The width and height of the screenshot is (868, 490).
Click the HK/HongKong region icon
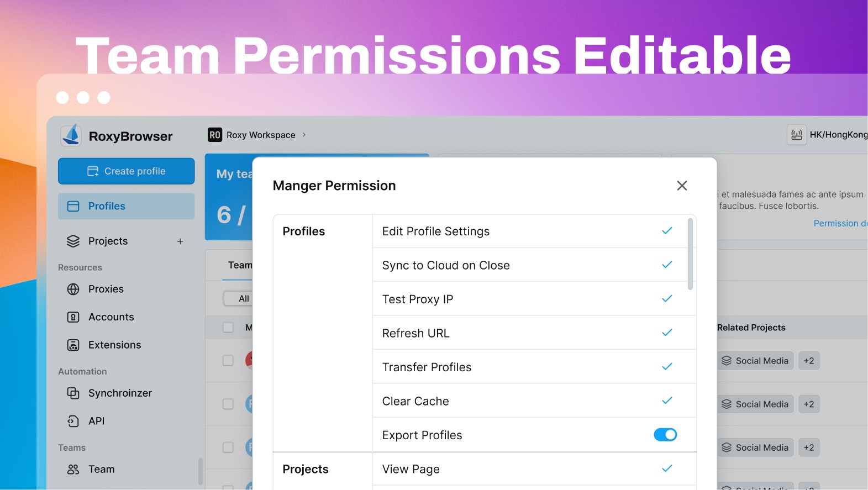pos(796,135)
